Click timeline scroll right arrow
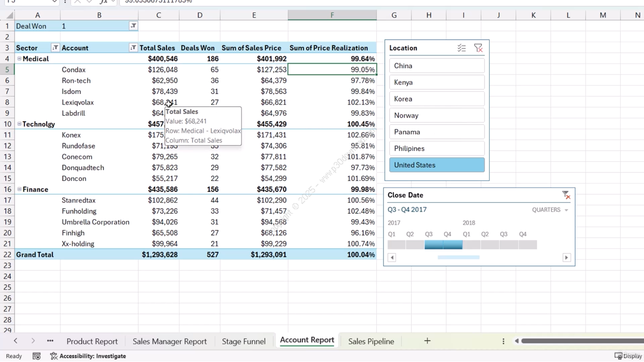The width and height of the screenshot is (644, 362). coord(566,257)
